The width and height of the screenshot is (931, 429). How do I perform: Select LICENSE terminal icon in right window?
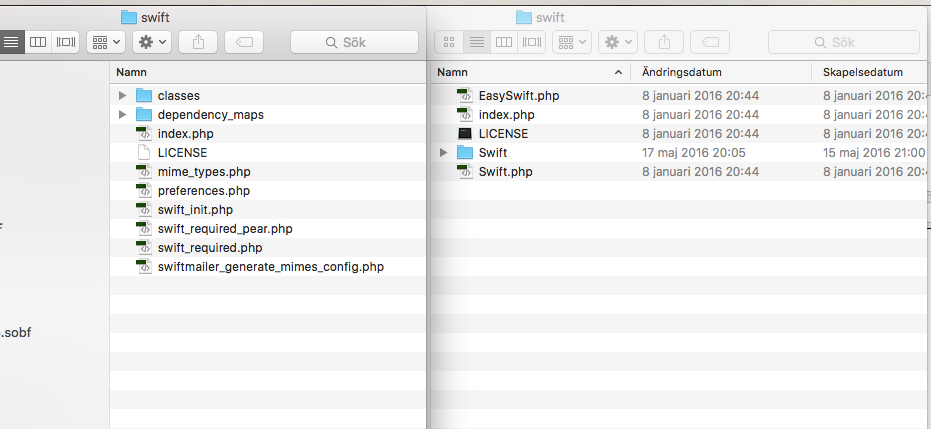[465, 134]
